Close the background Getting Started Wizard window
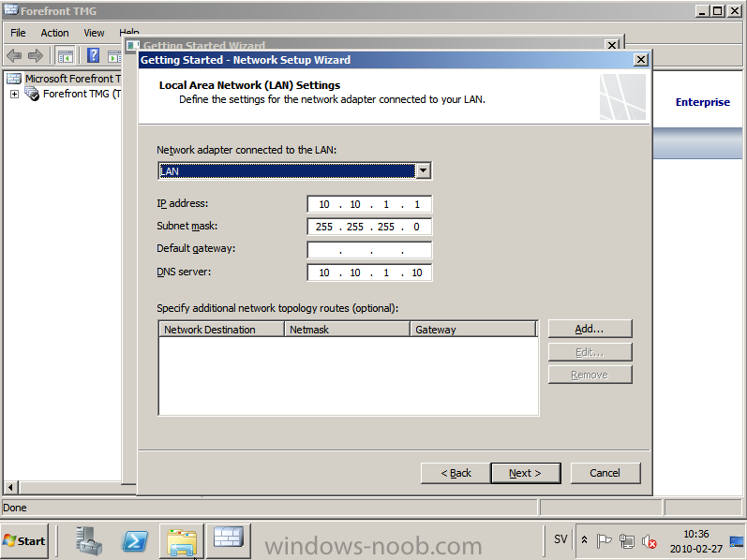This screenshot has width=747, height=560. point(612,45)
